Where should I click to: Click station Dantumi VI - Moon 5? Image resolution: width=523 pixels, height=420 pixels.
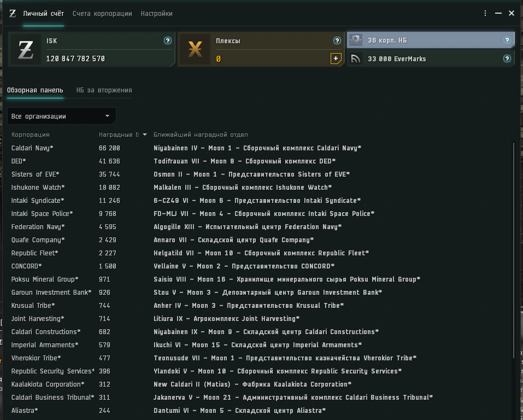(239, 410)
